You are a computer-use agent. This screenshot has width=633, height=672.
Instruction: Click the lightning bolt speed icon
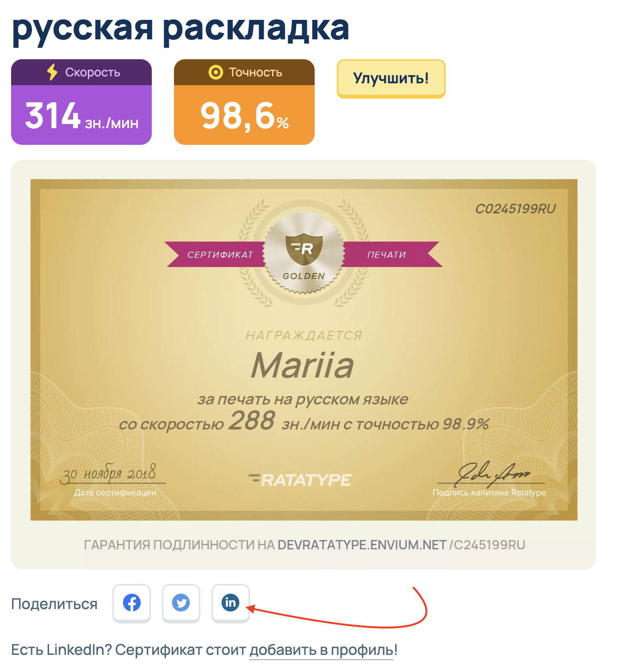52,72
